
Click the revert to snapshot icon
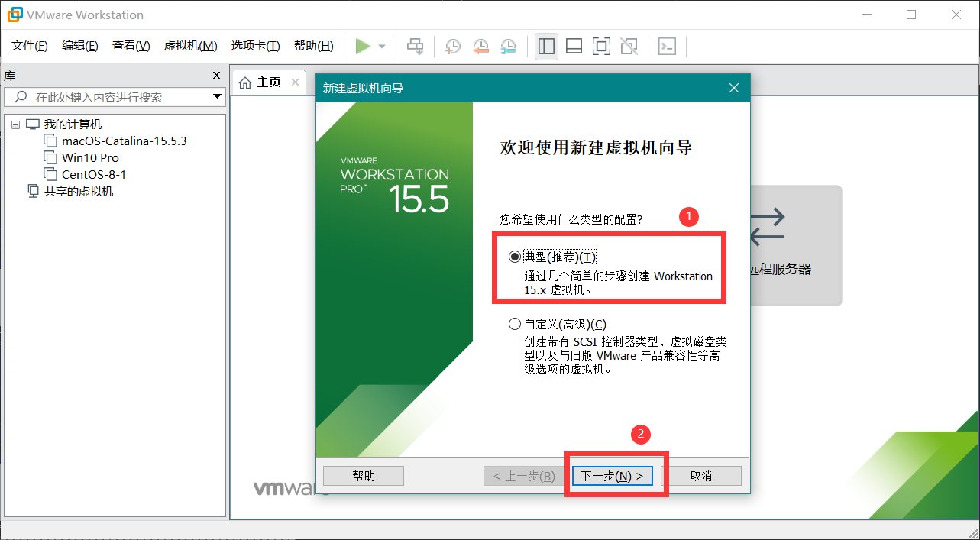click(480, 47)
